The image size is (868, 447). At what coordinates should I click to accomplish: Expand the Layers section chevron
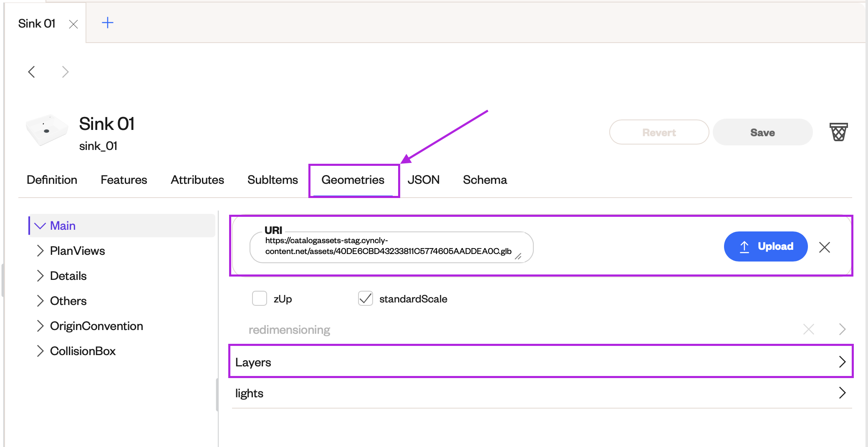(x=843, y=362)
